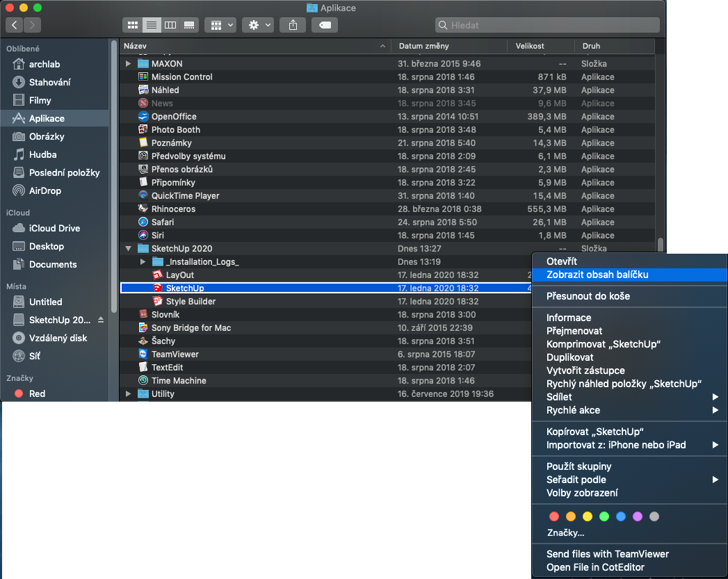Choose Přejmenovat from the context menu
The image size is (728, 579).
[x=629, y=331]
